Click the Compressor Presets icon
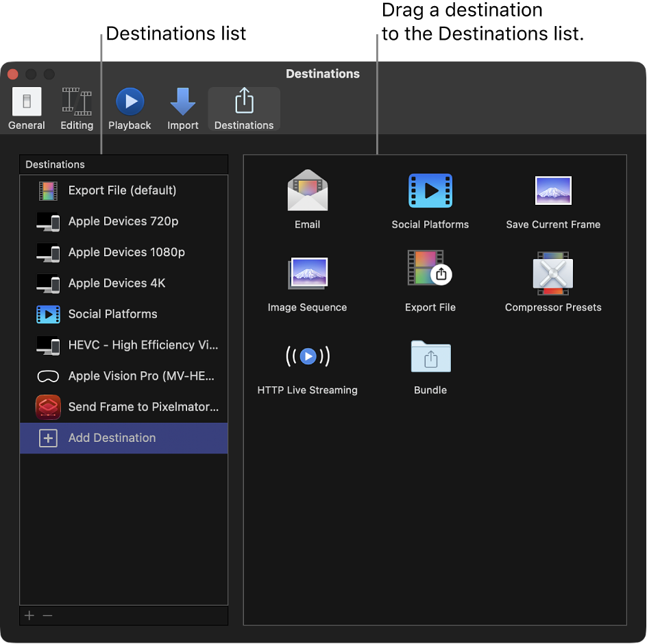Image resolution: width=647 pixels, height=644 pixels. click(553, 273)
